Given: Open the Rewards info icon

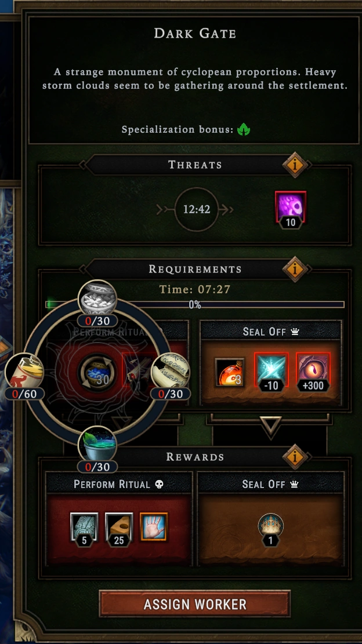Looking at the screenshot, I should pyautogui.click(x=295, y=456).
